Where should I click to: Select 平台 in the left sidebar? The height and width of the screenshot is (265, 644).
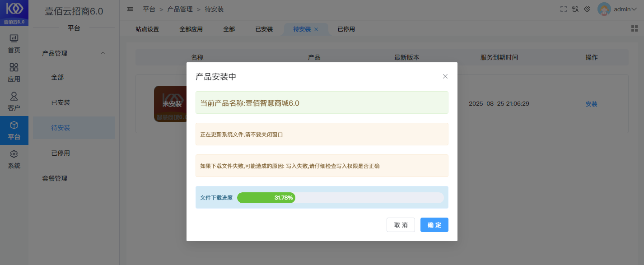pyautogui.click(x=14, y=130)
